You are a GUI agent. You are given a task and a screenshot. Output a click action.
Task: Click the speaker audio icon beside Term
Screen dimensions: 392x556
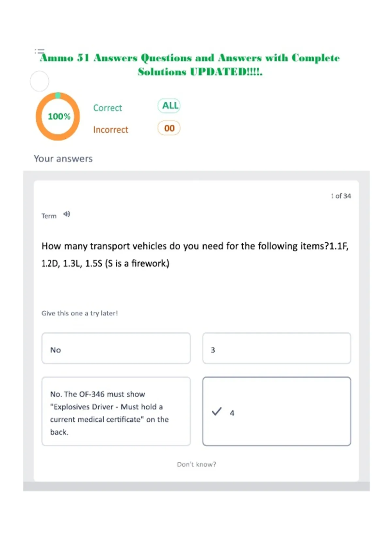[67, 214]
